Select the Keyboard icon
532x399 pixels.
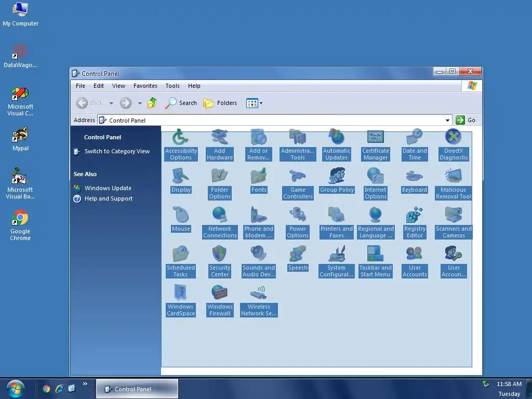point(414,181)
